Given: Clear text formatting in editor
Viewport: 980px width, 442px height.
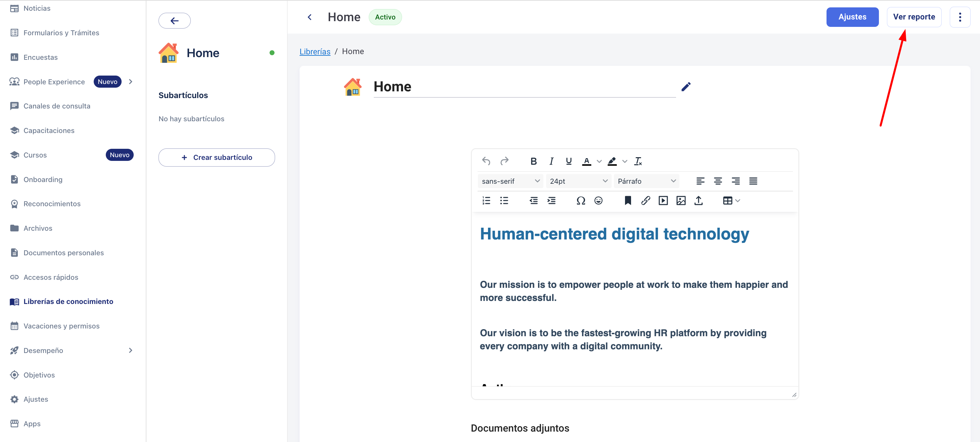Looking at the screenshot, I should (x=638, y=161).
